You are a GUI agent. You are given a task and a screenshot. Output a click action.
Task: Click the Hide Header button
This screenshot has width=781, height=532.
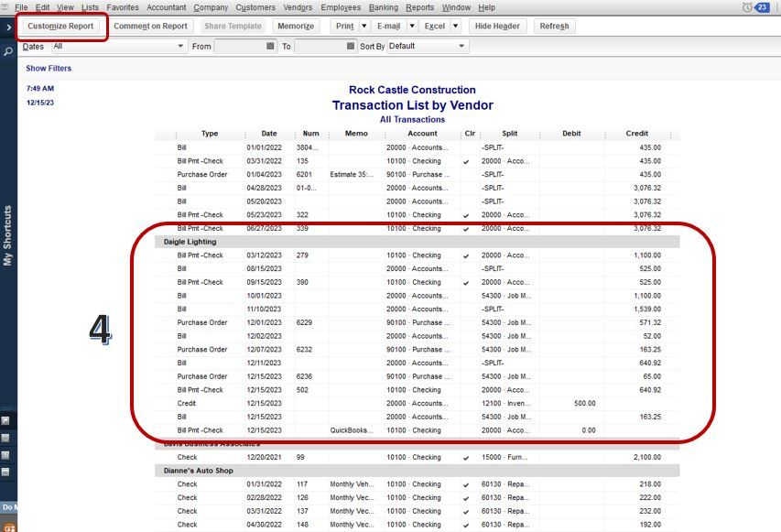point(497,26)
